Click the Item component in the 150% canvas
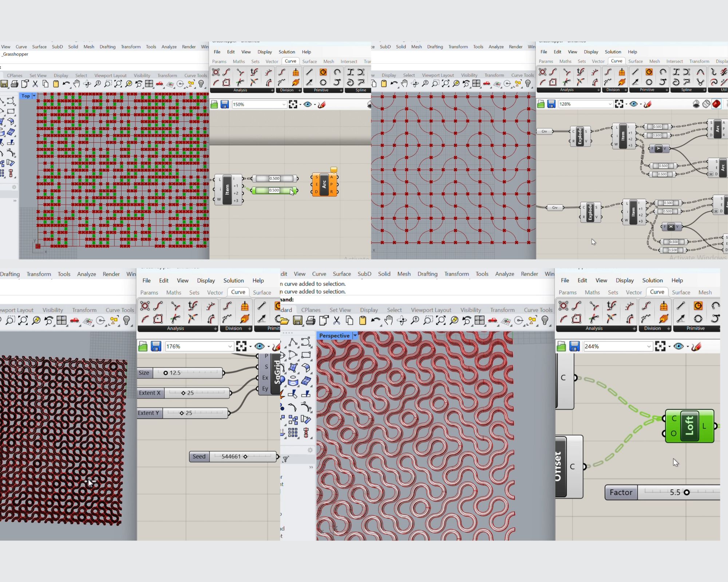 pyautogui.click(x=227, y=190)
